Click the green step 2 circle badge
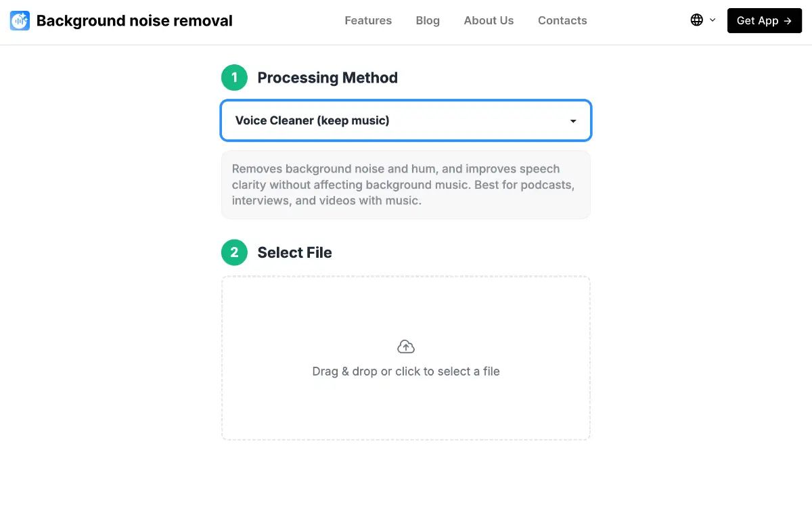This screenshot has width=812, height=523. pos(234,252)
